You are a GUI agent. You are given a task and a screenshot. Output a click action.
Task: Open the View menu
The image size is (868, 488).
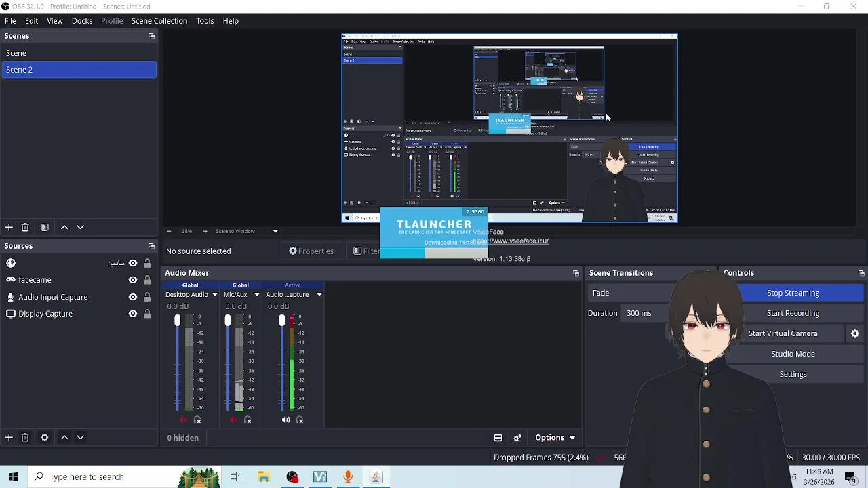click(55, 21)
